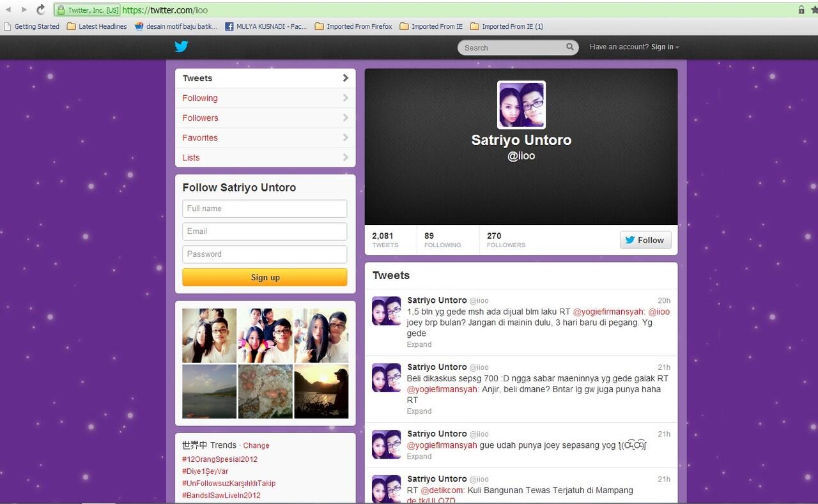Follow Satriyo Untoro with the Follow button
The image size is (818, 504).
click(645, 240)
